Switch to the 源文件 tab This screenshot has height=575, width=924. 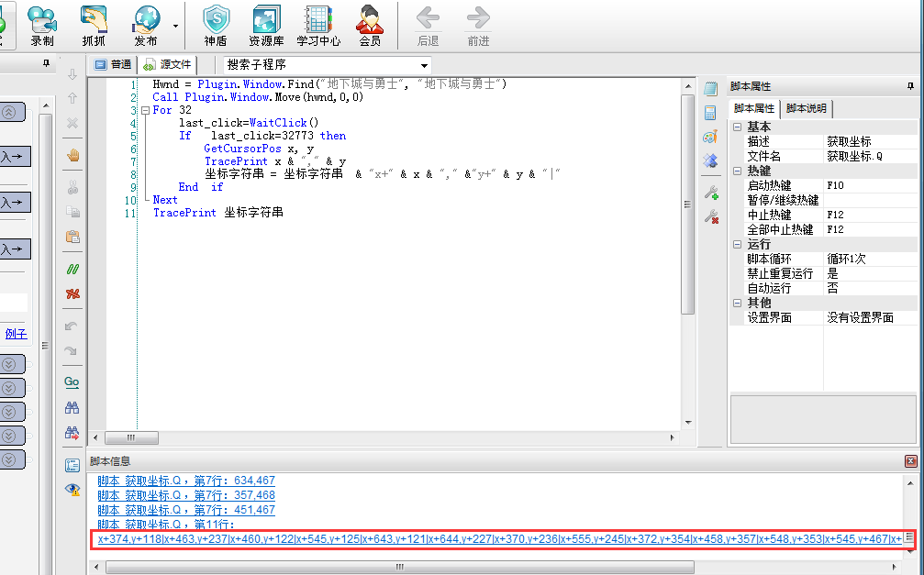(x=168, y=64)
